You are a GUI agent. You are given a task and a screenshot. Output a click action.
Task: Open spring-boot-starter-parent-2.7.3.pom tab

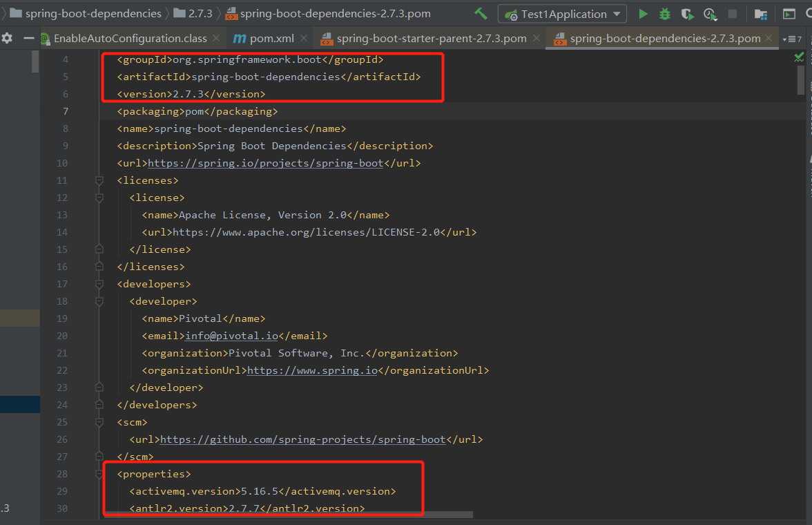431,39
